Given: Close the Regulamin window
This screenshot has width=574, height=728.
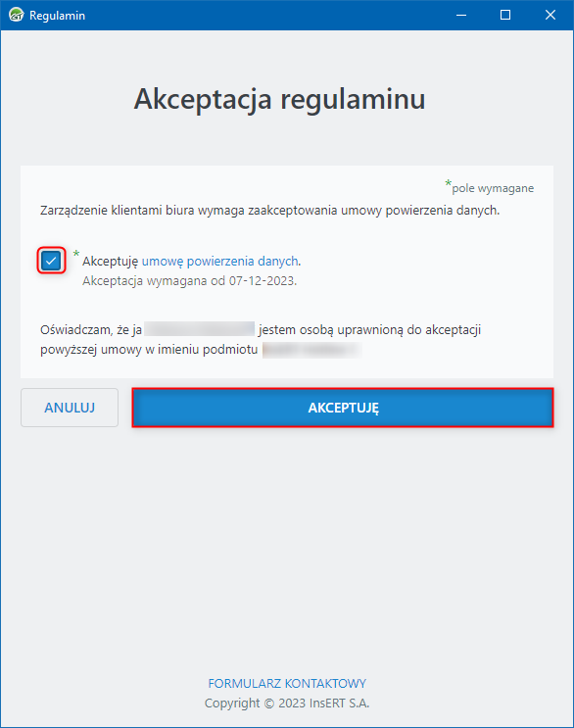Looking at the screenshot, I should (x=550, y=15).
